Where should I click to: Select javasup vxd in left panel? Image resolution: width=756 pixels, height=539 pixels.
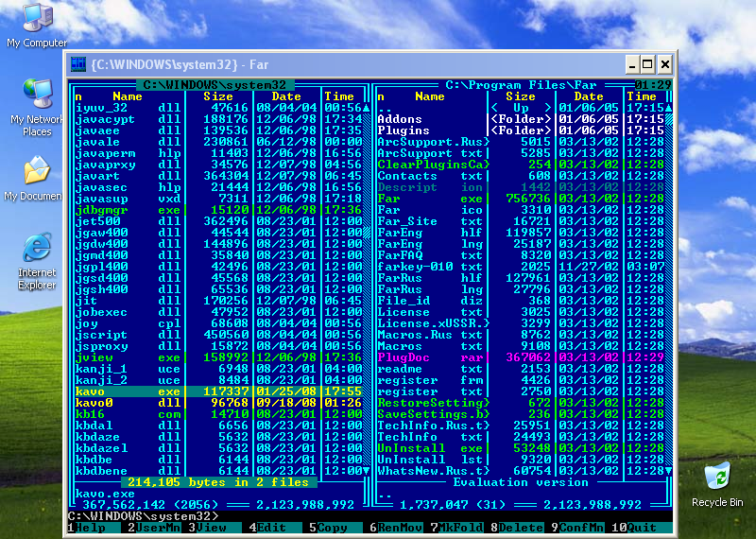tap(218, 199)
